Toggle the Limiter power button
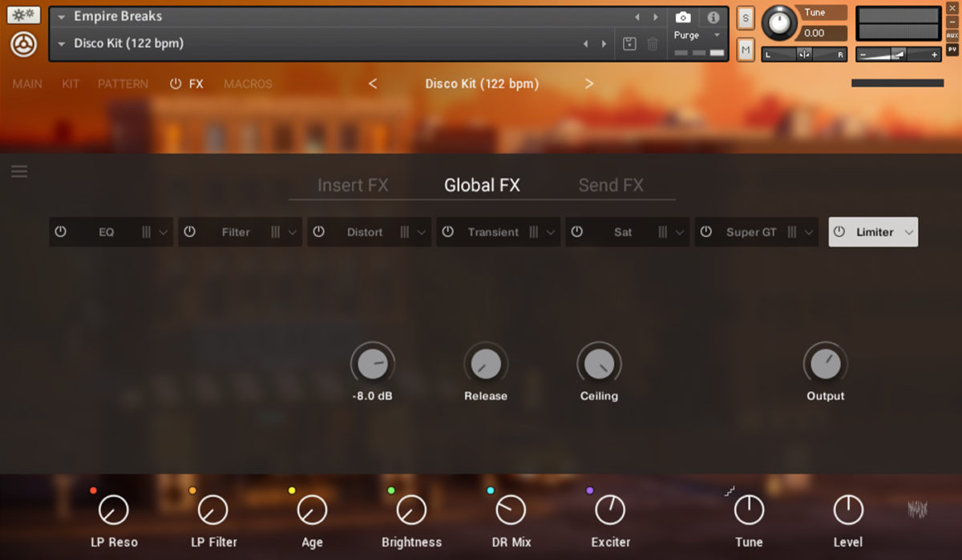 coord(839,232)
